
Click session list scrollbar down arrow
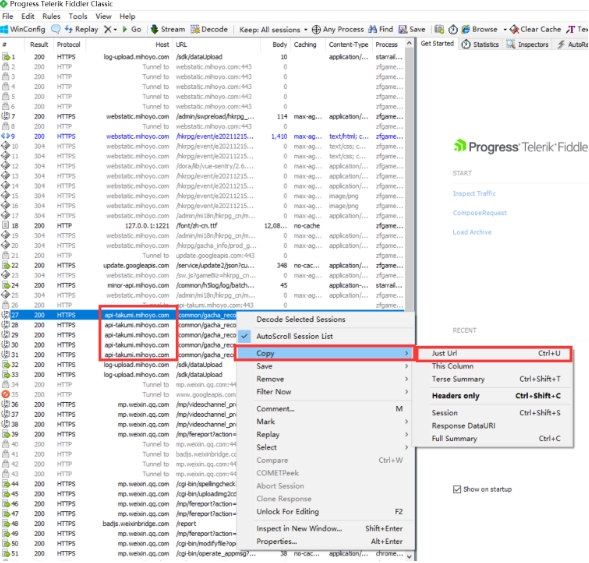pos(409,556)
